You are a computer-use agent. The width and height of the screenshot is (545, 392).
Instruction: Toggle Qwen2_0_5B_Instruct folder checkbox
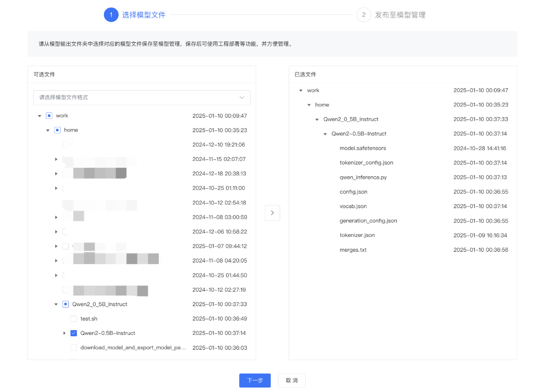click(x=66, y=304)
